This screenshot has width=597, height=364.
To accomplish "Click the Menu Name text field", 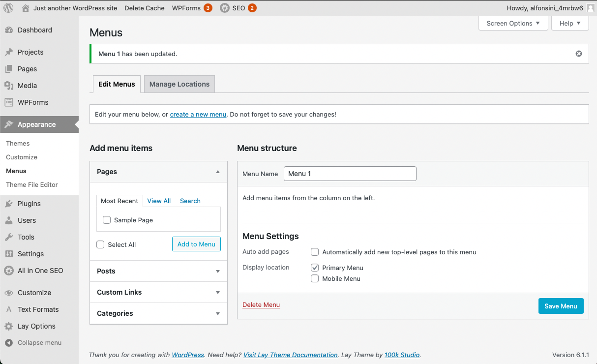I will [350, 174].
